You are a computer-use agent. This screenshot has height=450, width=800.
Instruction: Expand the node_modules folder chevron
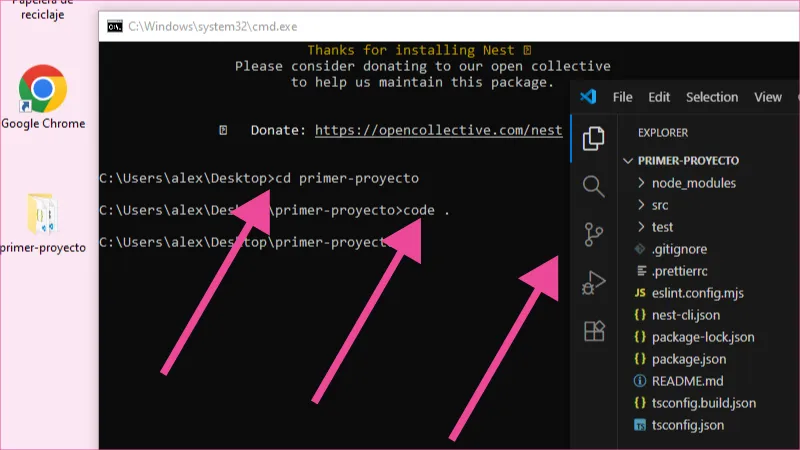(641, 183)
